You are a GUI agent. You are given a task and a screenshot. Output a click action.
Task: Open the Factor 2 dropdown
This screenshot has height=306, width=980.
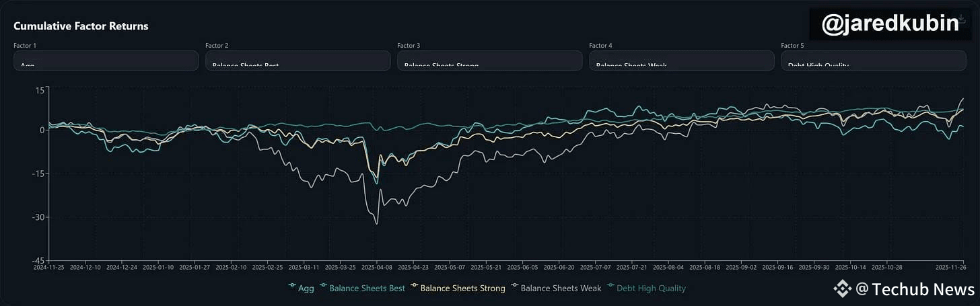click(x=297, y=61)
